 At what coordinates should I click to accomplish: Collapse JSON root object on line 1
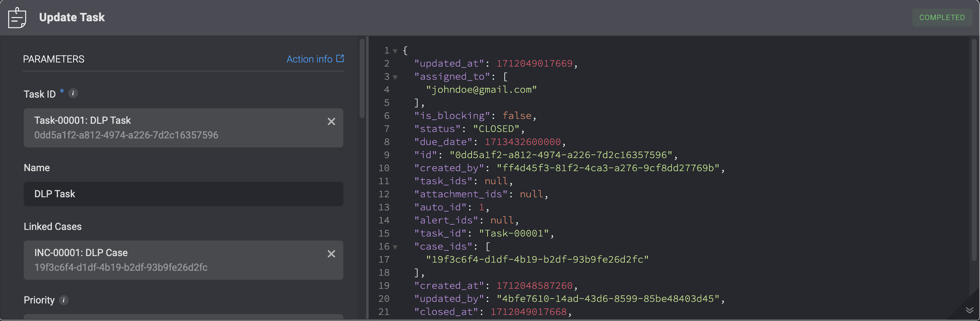395,51
